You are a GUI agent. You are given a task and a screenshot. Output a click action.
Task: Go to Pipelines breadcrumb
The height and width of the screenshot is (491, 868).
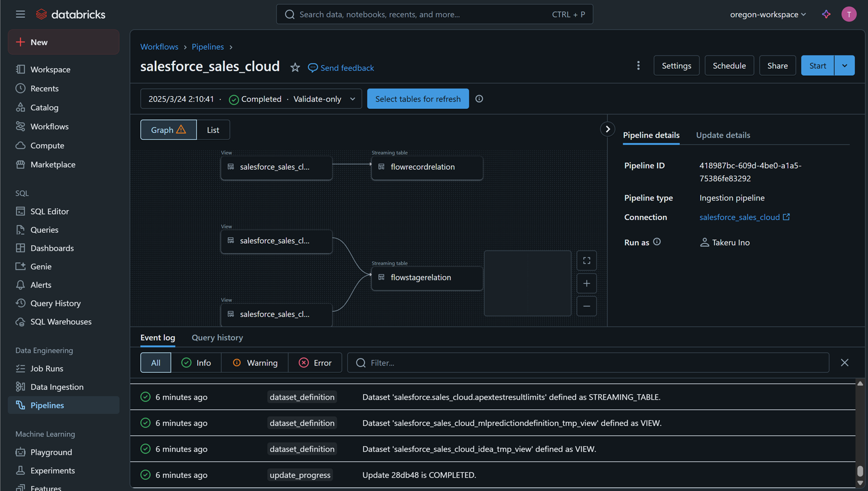point(208,47)
